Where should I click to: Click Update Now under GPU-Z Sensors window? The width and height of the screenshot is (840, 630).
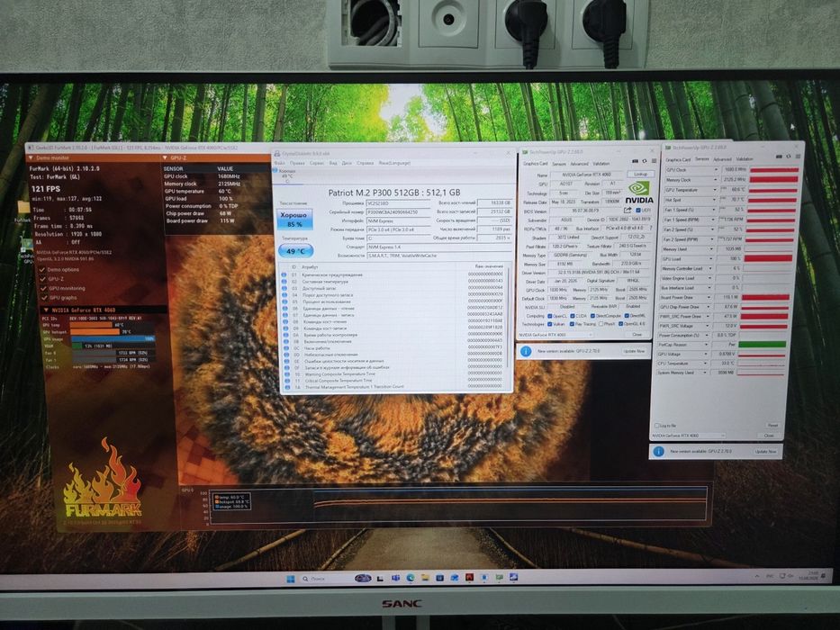[765, 452]
